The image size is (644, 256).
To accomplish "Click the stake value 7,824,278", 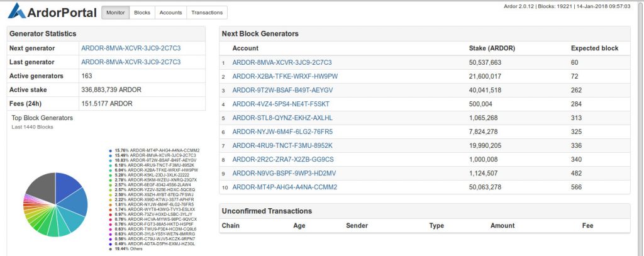I will [484, 132].
